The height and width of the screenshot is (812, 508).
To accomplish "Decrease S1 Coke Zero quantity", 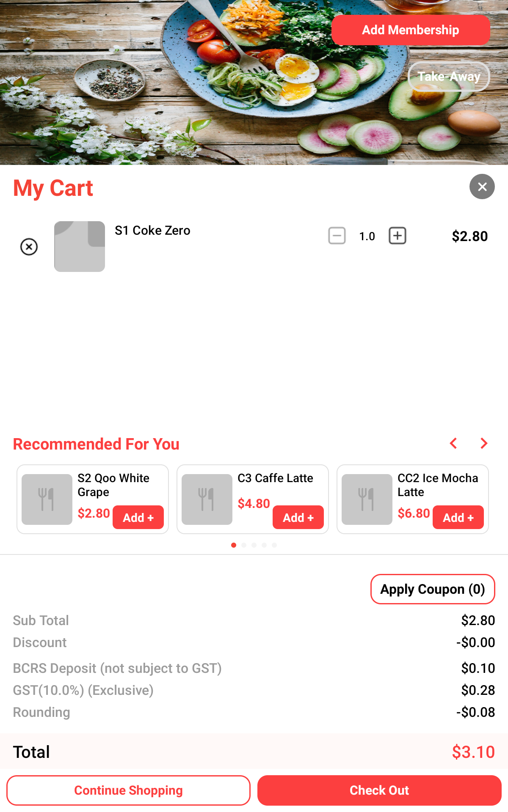I will [x=337, y=236].
